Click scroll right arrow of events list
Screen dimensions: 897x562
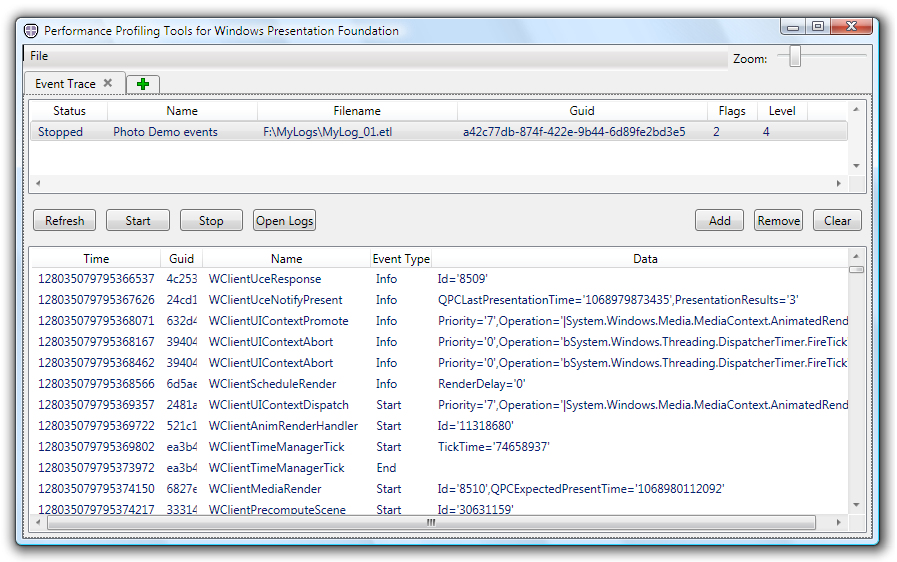(839, 523)
